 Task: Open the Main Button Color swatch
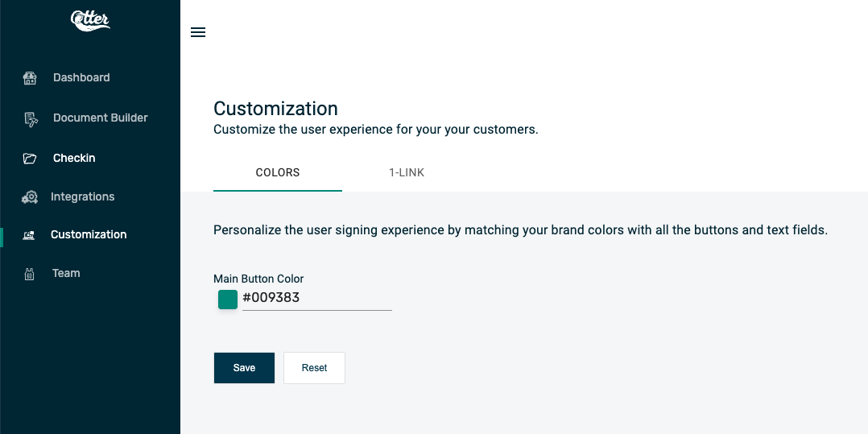(x=228, y=300)
